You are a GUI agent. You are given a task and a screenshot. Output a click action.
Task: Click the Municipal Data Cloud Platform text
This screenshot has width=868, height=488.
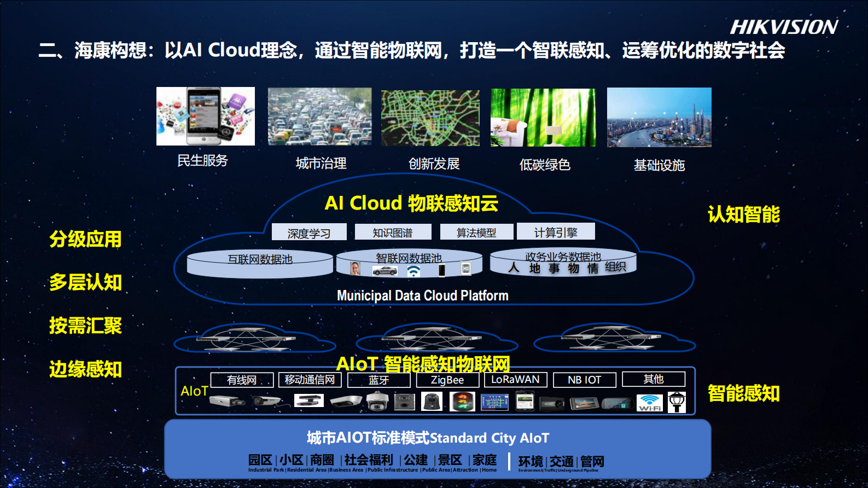(423, 295)
